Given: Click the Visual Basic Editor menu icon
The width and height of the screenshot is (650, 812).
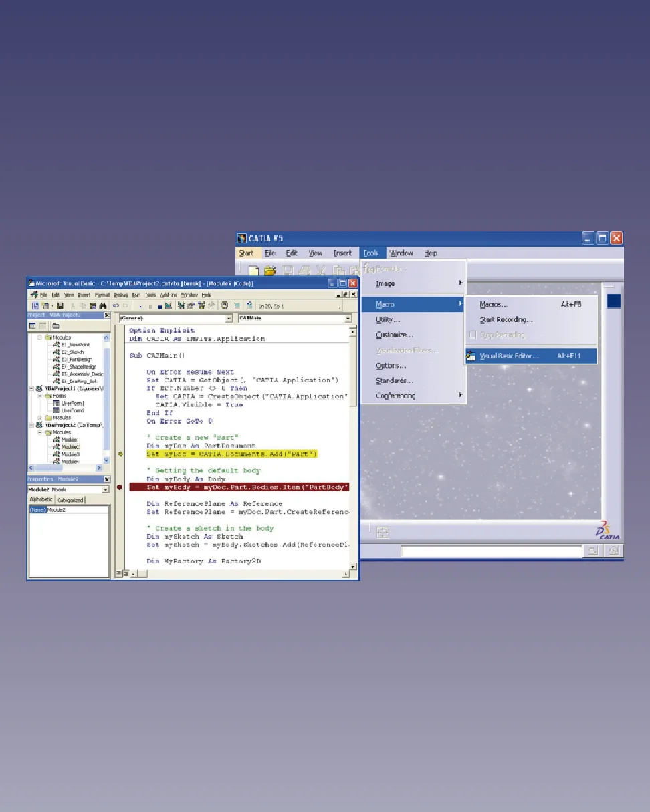Looking at the screenshot, I should (x=471, y=356).
